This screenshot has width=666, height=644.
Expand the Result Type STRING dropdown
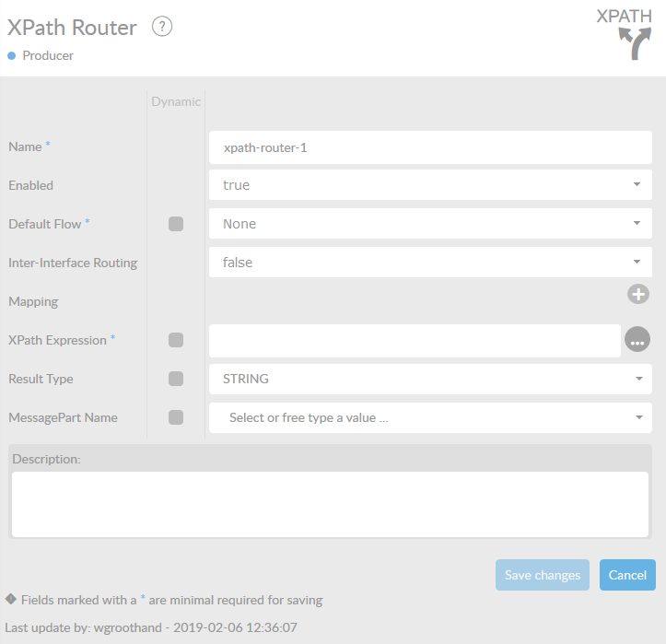[x=430, y=379]
